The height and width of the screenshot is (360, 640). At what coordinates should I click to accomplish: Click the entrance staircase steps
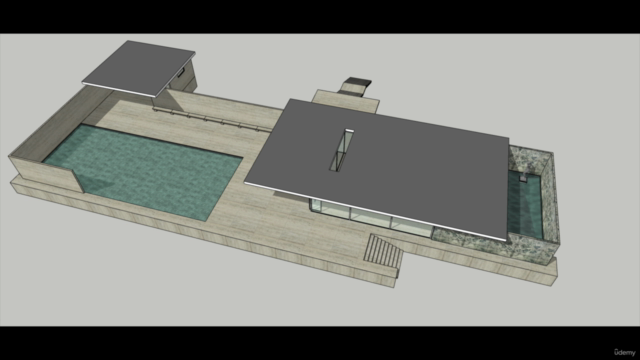(384, 250)
